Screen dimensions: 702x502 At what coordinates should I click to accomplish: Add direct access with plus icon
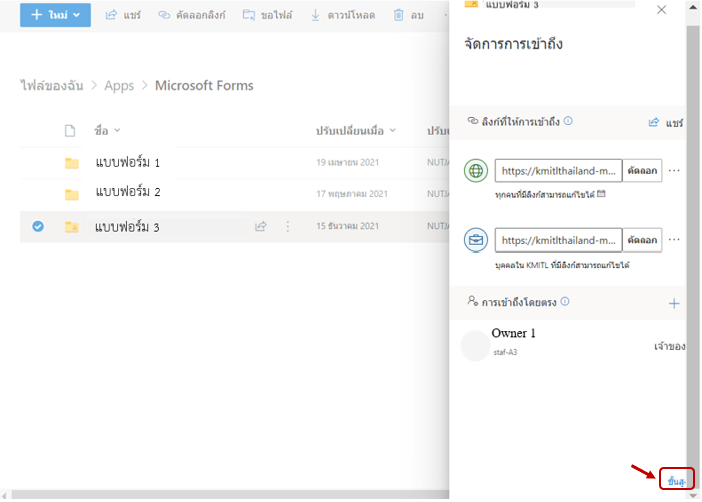(x=674, y=303)
